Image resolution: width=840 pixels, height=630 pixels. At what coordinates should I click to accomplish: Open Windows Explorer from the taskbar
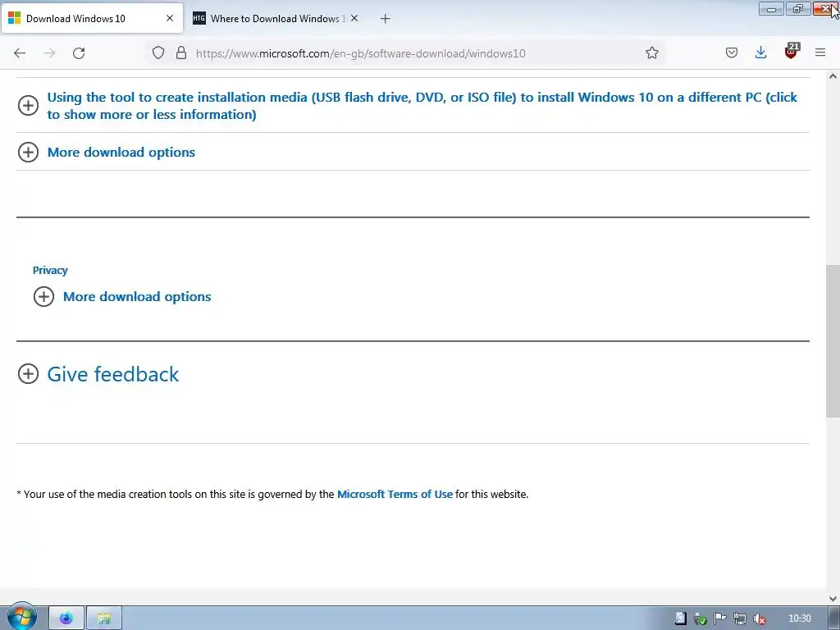(x=104, y=619)
